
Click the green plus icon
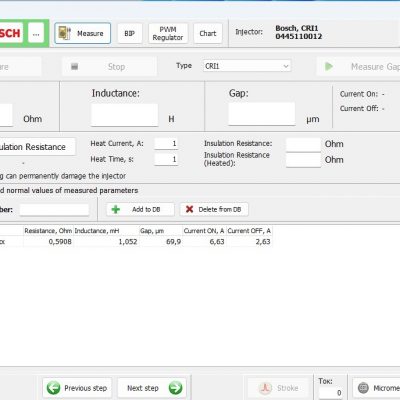(116, 209)
